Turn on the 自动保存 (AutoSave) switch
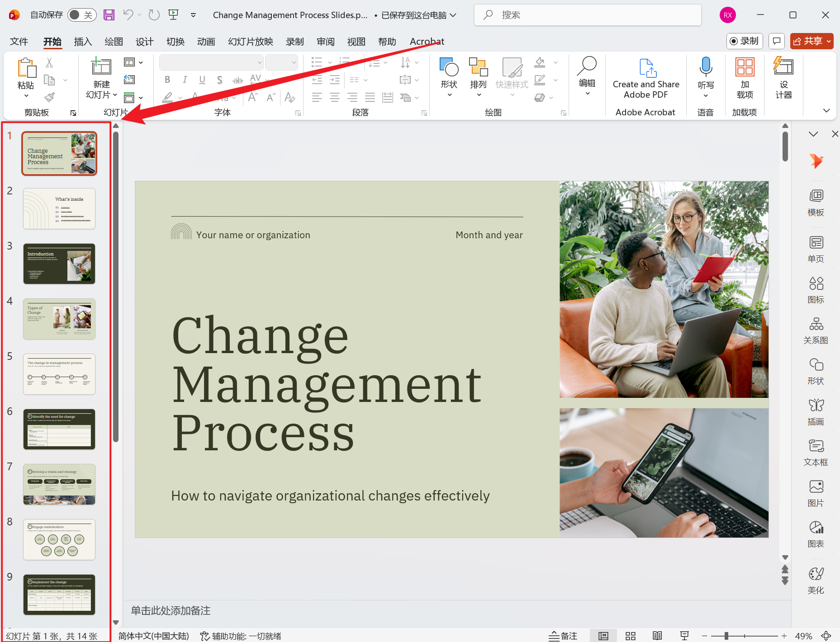The image size is (840, 642). [x=82, y=14]
